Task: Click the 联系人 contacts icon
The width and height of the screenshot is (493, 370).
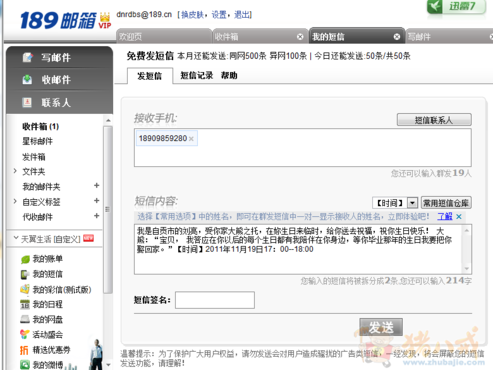Action: (x=27, y=102)
